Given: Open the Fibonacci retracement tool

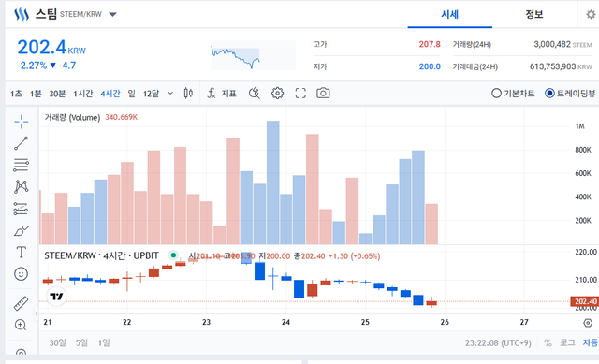Looking at the screenshot, I should (21, 165).
